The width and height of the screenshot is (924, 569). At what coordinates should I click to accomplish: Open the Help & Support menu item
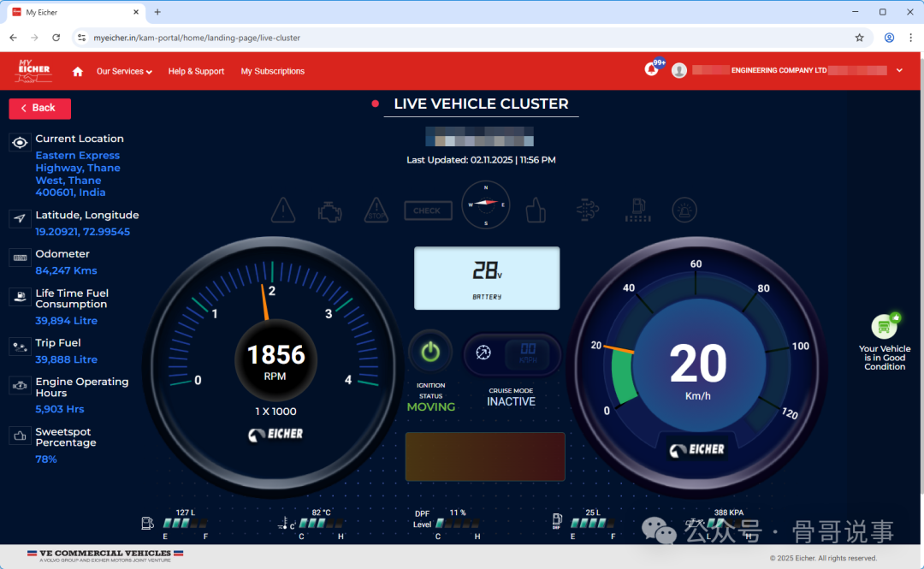[x=196, y=71]
